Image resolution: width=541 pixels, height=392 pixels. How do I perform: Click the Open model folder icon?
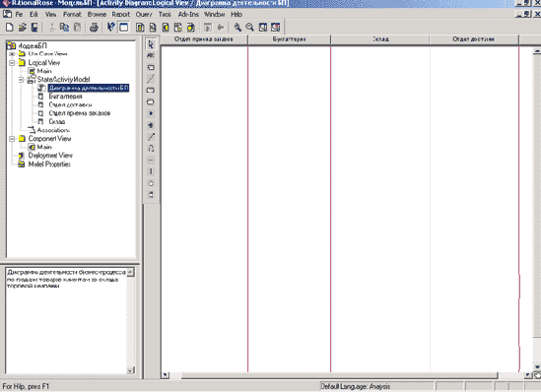tap(22, 28)
